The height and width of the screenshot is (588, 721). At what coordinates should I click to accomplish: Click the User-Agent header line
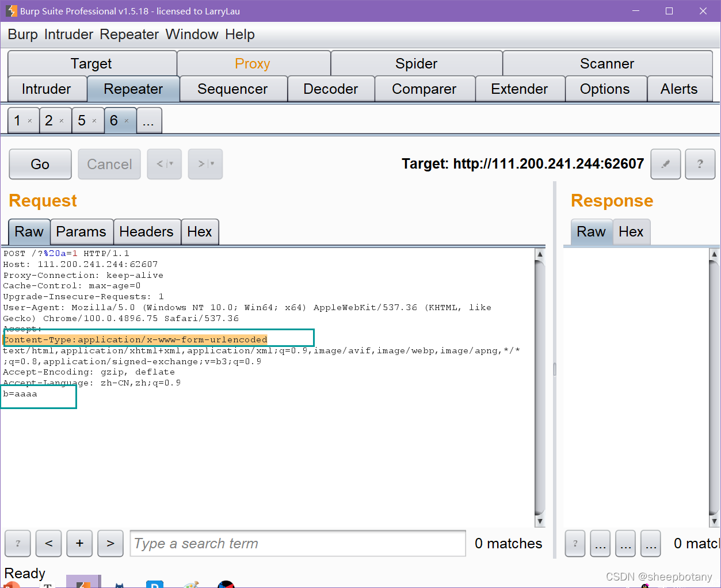[x=247, y=313]
